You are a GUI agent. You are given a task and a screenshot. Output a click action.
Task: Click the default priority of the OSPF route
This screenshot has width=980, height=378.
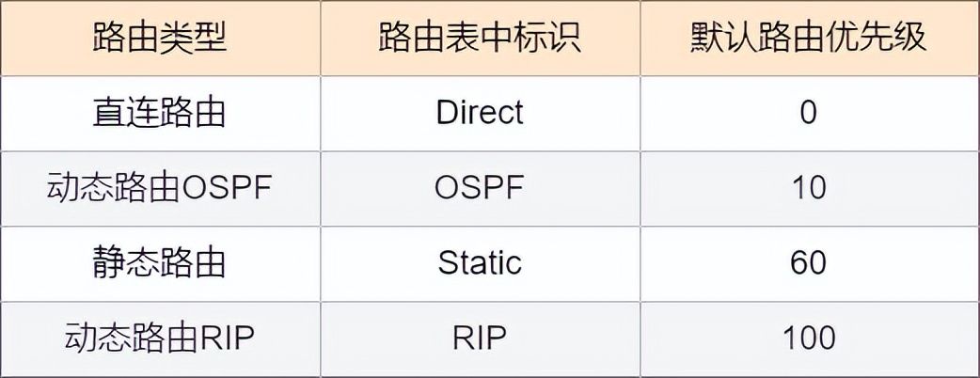[x=808, y=187]
